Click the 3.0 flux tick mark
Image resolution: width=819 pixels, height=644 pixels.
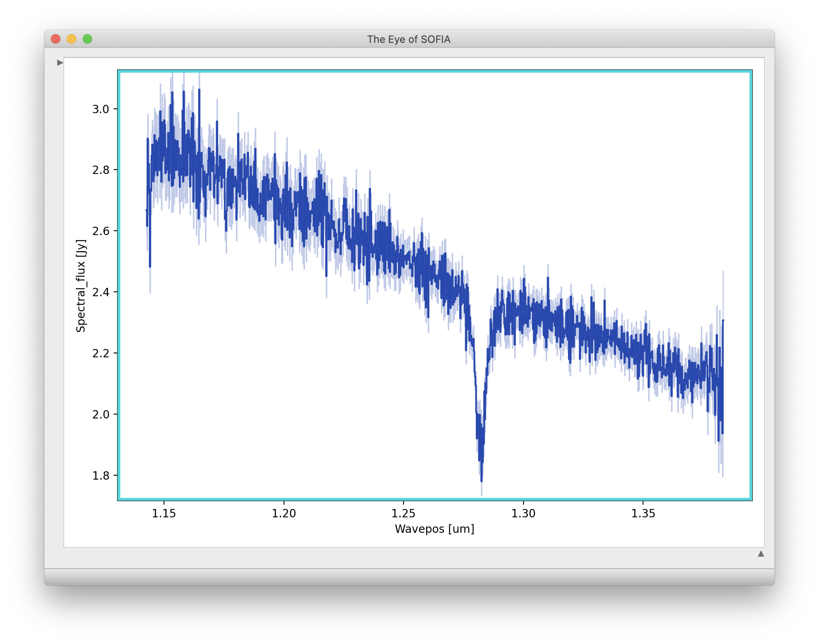tap(116, 110)
